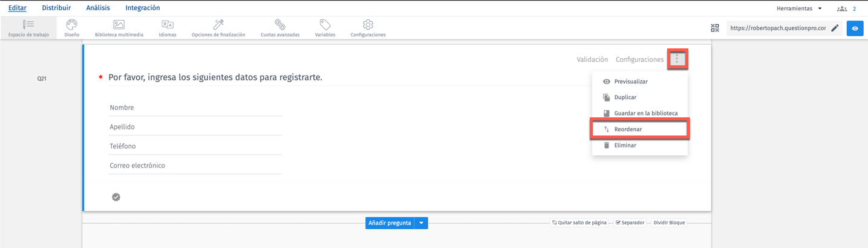Preview survey with blue eye button
The height and width of the screenshot is (248, 868).
coord(855,28)
